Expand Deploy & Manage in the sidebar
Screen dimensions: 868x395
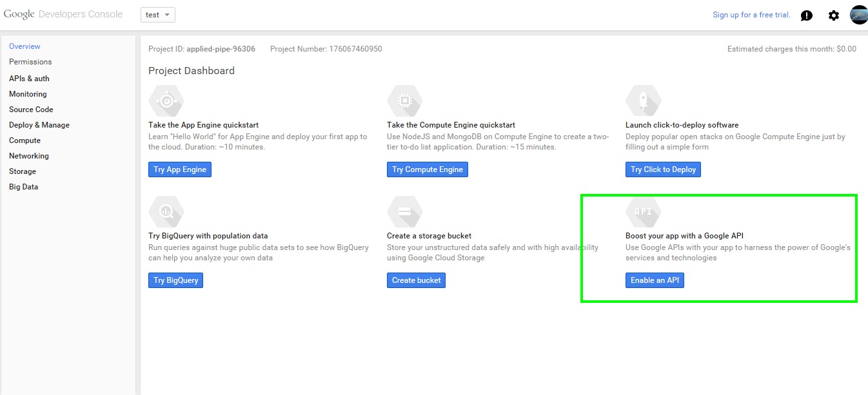[x=39, y=125]
